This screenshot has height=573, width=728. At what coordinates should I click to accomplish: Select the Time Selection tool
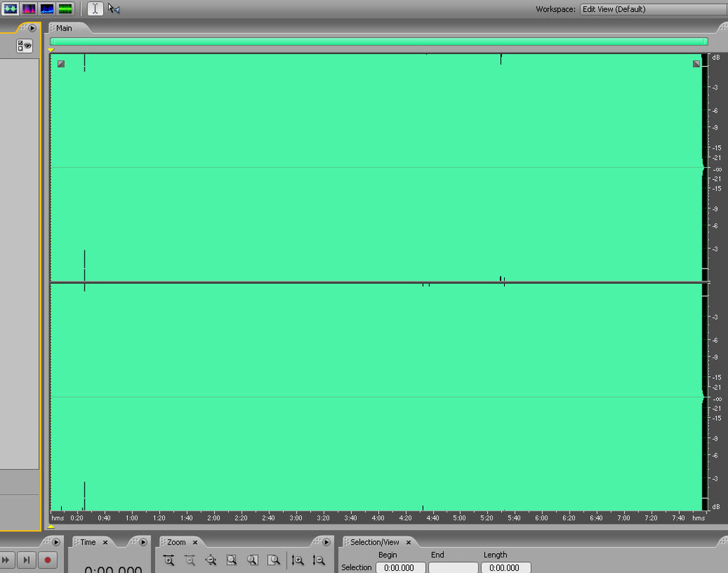tap(95, 9)
